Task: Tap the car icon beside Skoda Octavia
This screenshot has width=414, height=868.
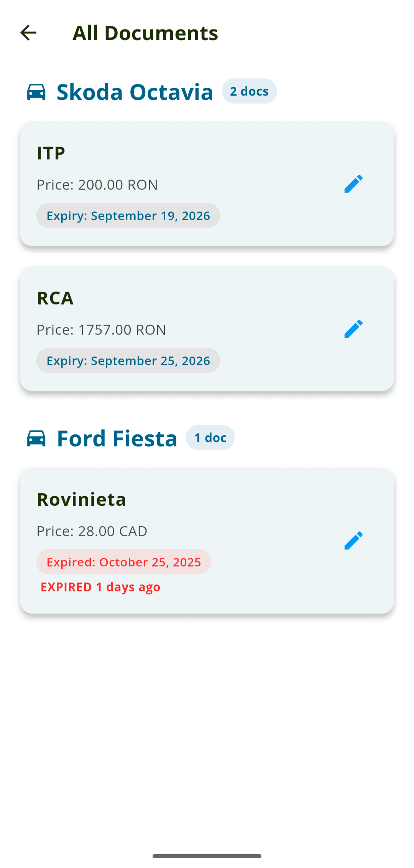Action: coord(36,92)
